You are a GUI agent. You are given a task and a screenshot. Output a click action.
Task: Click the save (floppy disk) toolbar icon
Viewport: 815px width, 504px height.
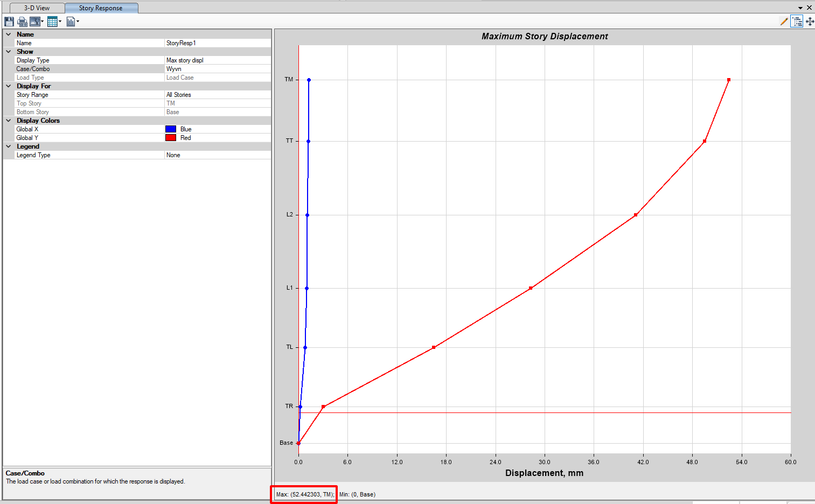pos(9,22)
